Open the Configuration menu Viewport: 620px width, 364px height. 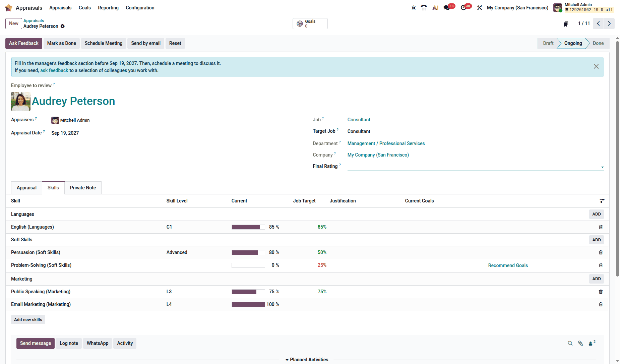[140, 8]
